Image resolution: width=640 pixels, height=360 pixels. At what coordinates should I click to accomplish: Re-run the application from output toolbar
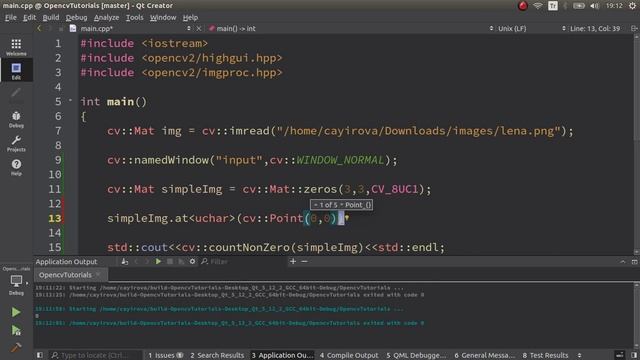click(158, 261)
